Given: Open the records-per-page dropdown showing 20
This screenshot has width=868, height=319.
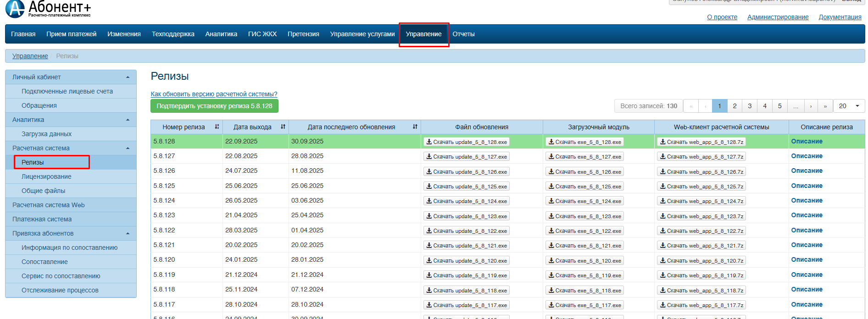Looking at the screenshot, I should click(x=849, y=106).
